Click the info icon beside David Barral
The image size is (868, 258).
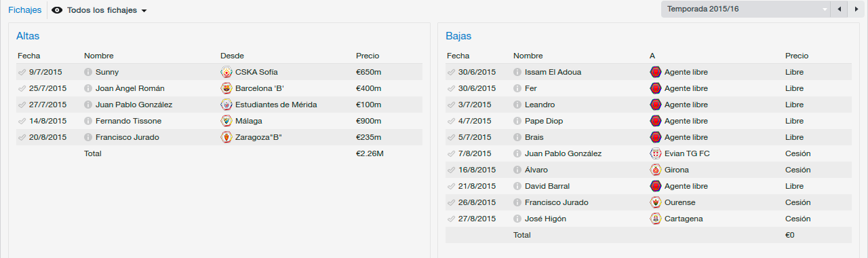[517, 186]
